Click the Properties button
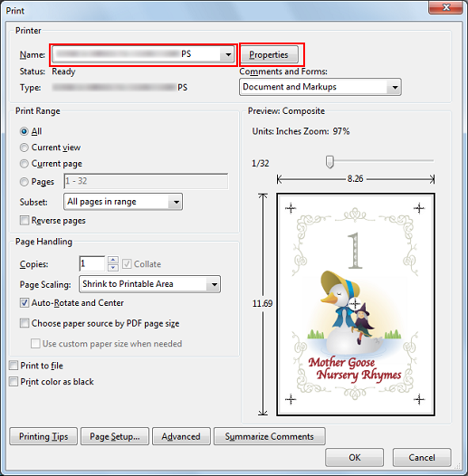The width and height of the screenshot is (468, 476). 269,54
